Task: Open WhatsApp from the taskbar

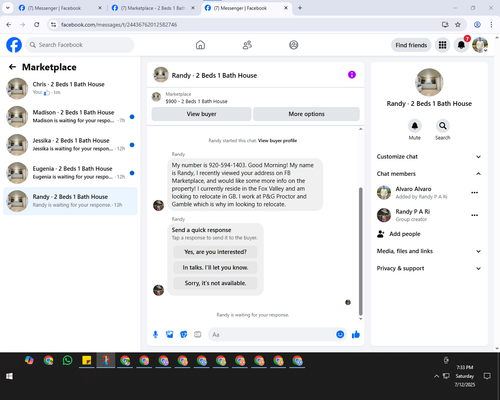Action: pyautogui.click(x=67, y=360)
